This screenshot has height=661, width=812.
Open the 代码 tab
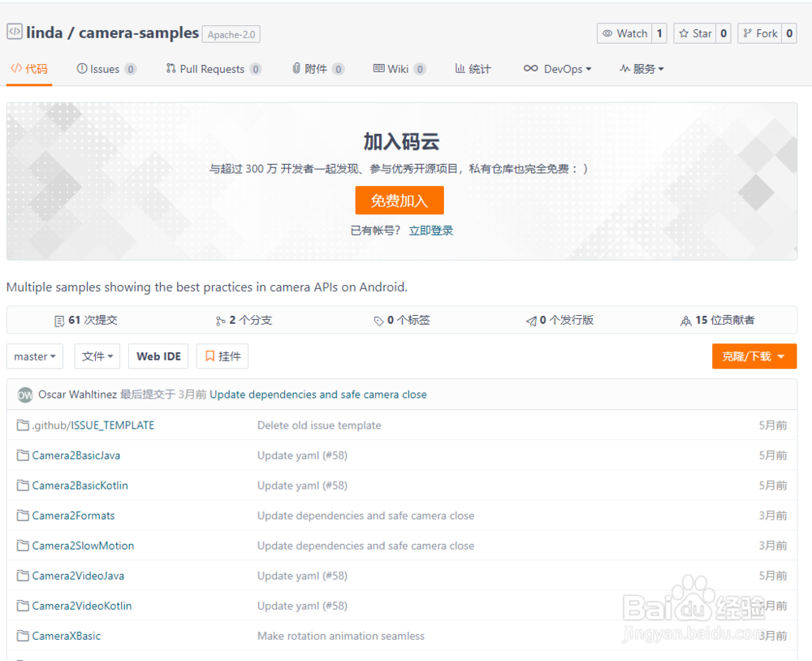point(29,69)
